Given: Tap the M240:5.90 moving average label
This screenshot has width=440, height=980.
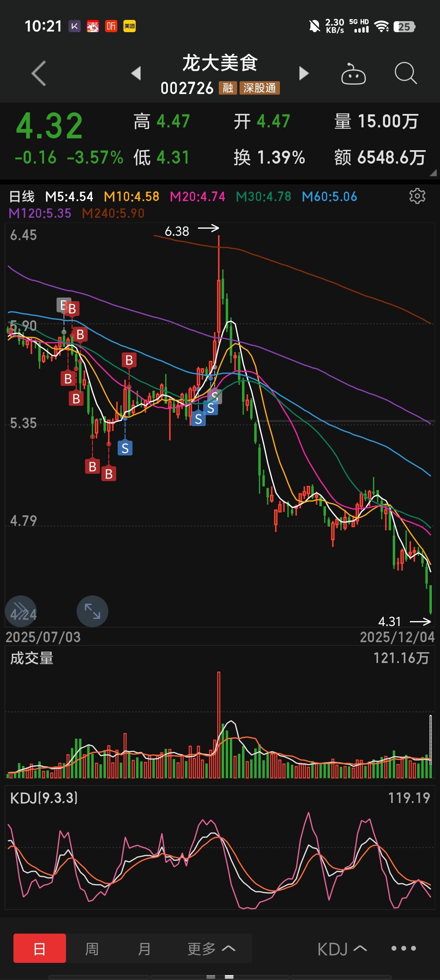Looking at the screenshot, I should point(113,213).
